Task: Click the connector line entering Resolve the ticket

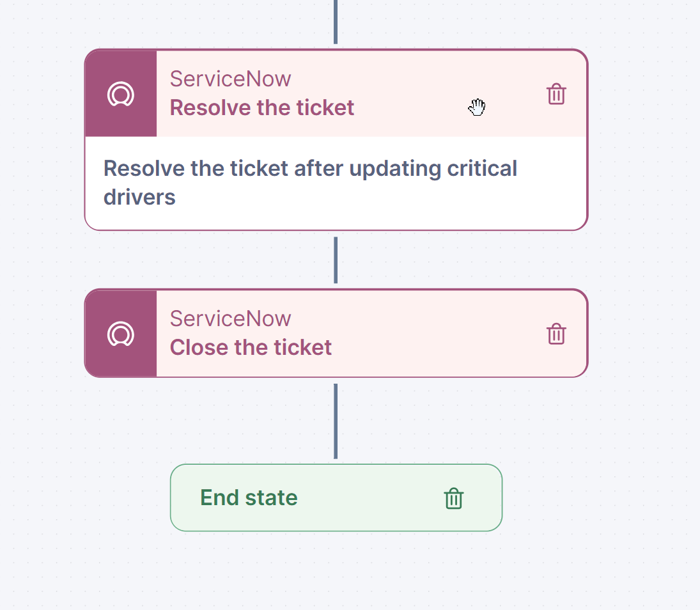Action: (336, 22)
